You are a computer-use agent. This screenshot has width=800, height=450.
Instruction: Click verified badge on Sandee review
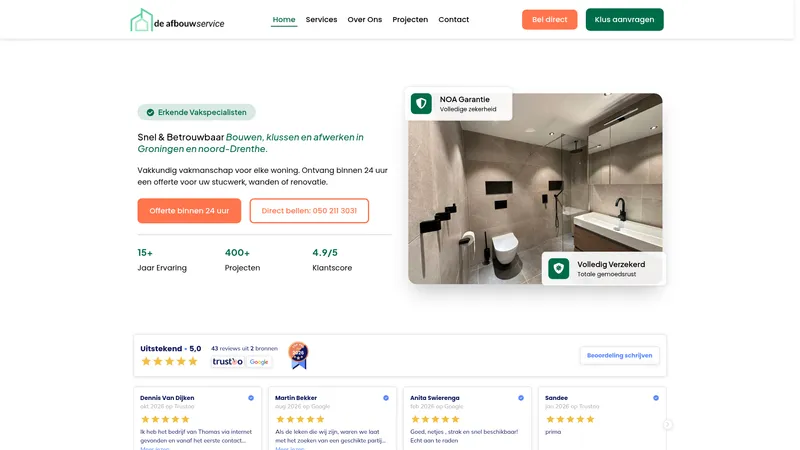point(656,398)
